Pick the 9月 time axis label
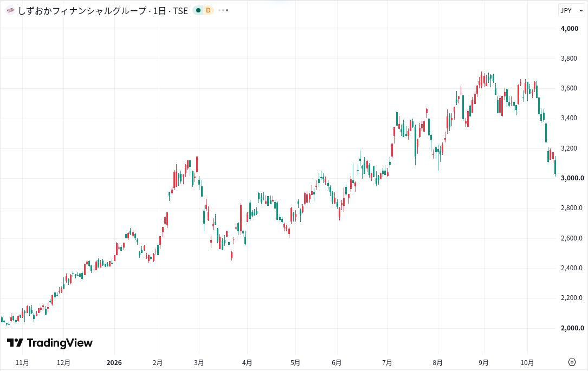 484,363
